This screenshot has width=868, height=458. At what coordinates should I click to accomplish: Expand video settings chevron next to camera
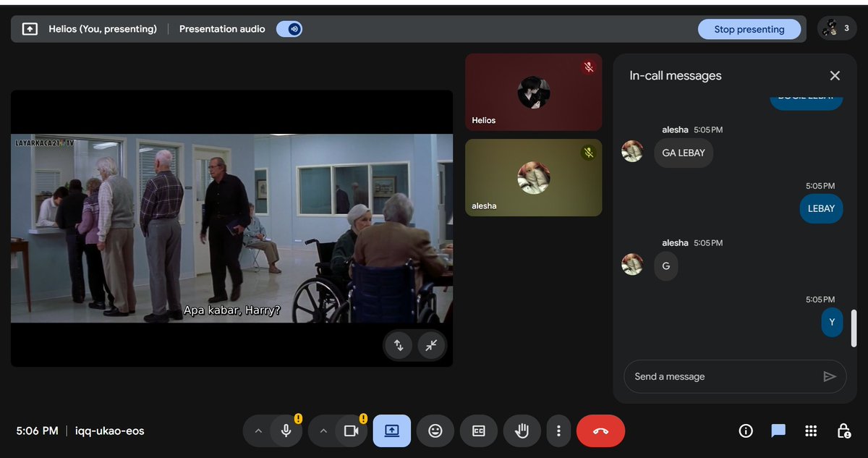(x=323, y=431)
